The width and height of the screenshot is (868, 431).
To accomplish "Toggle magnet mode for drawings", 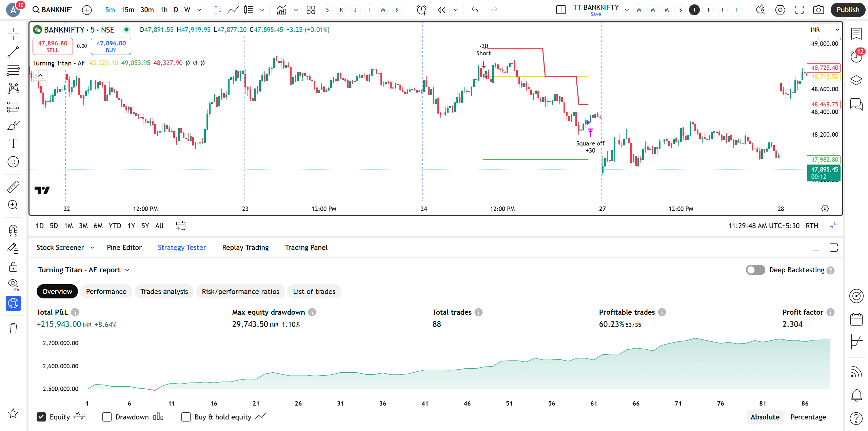I will (x=13, y=231).
